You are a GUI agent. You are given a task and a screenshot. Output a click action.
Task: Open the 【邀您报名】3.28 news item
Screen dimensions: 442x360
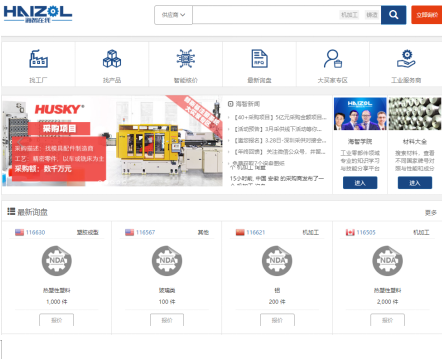(x=279, y=140)
